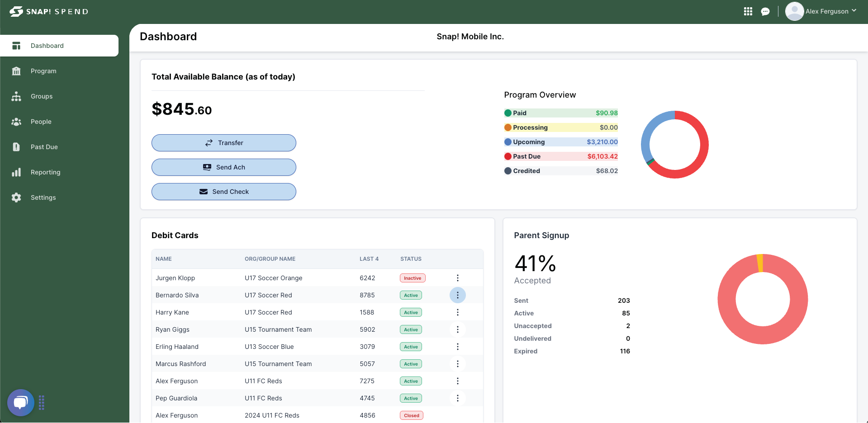Go to Program in sidebar
The image size is (868, 423).
coord(43,71)
